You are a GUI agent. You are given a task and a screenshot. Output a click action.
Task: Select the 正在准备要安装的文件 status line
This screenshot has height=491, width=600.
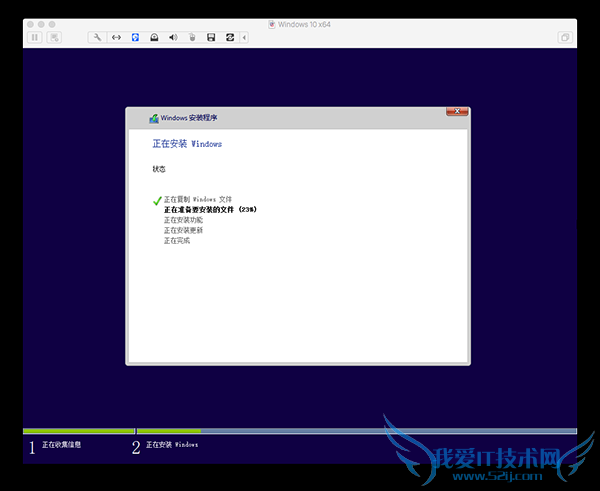(210, 210)
